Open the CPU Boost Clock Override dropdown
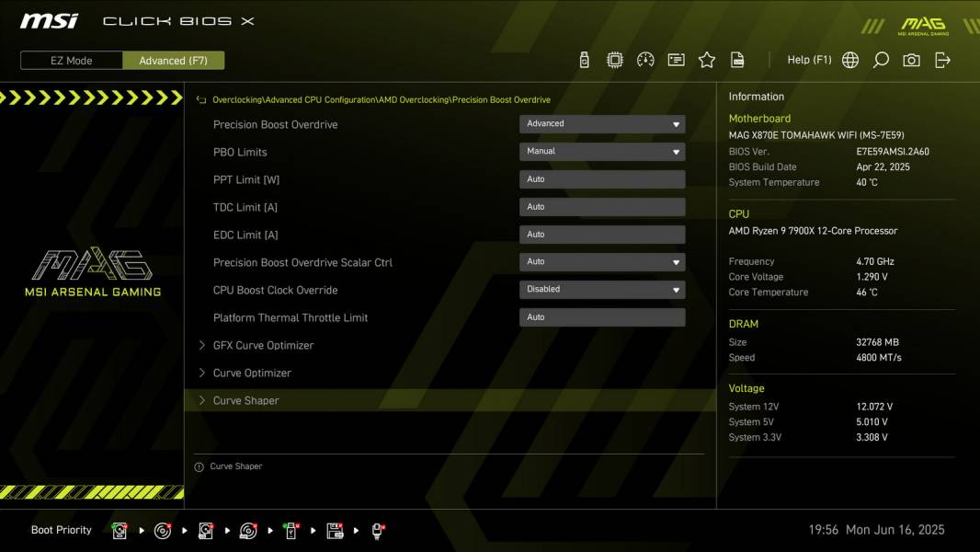Screen dimensions: 980x552 tap(602, 290)
